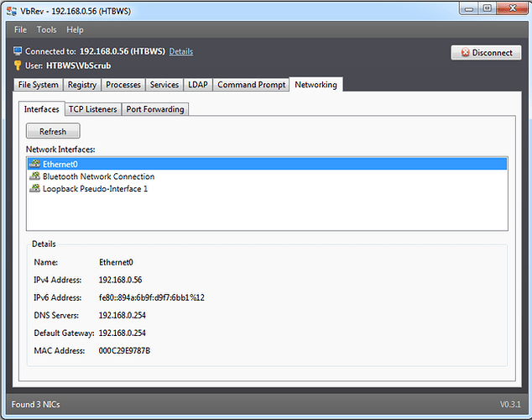Screen dimensions: 532x420
Task: Go to the Services tab
Action: click(x=164, y=85)
